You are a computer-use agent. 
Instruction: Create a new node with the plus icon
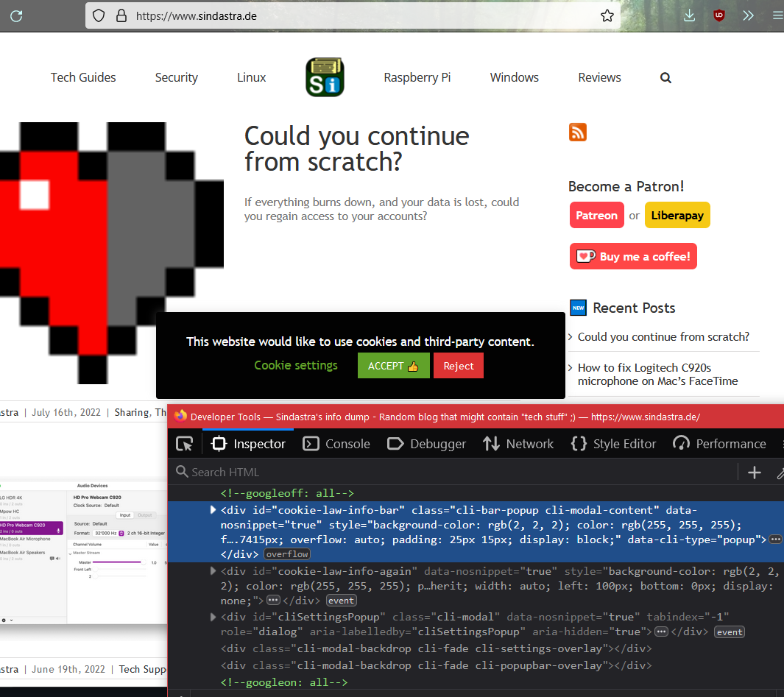(754, 472)
